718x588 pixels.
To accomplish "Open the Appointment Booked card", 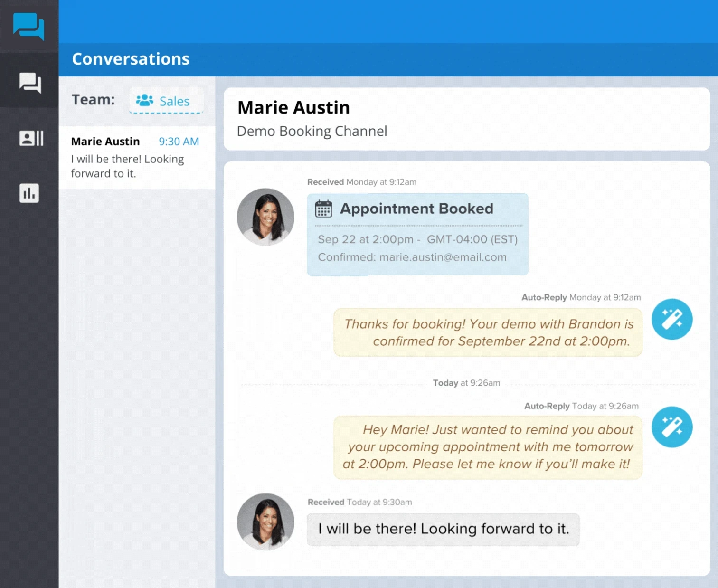I will [x=417, y=234].
